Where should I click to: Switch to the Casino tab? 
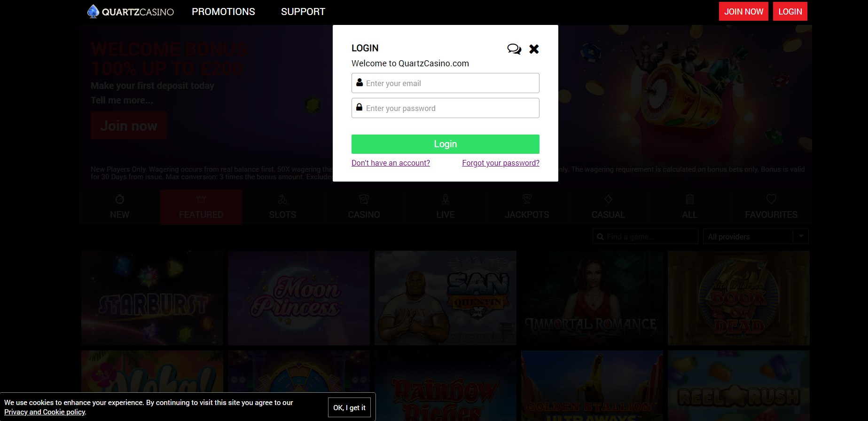point(364,207)
